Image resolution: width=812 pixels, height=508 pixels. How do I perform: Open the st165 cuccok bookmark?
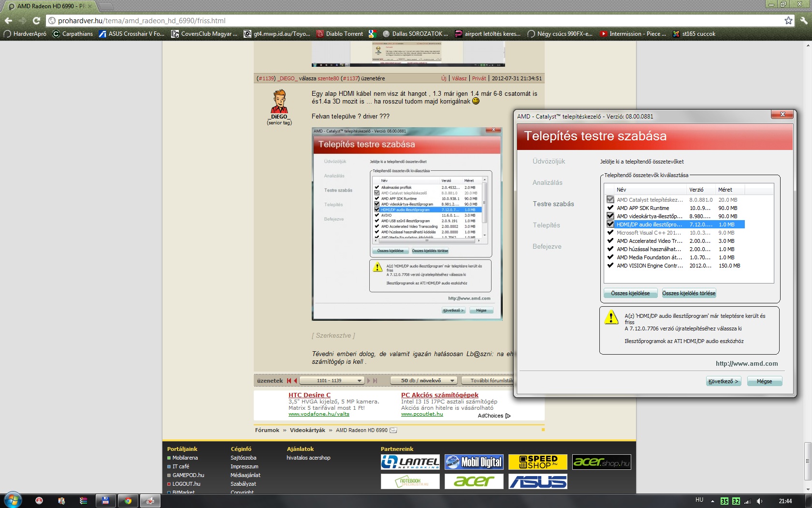pos(694,34)
